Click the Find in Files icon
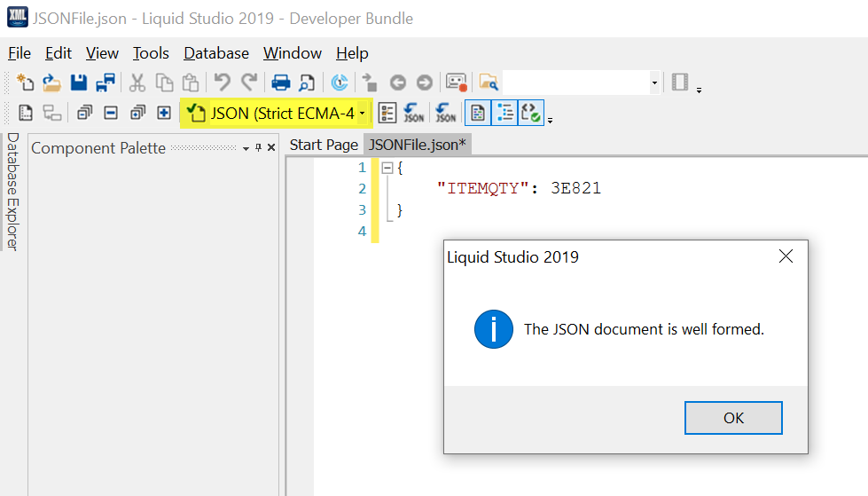868x496 pixels. coord(489,83)
